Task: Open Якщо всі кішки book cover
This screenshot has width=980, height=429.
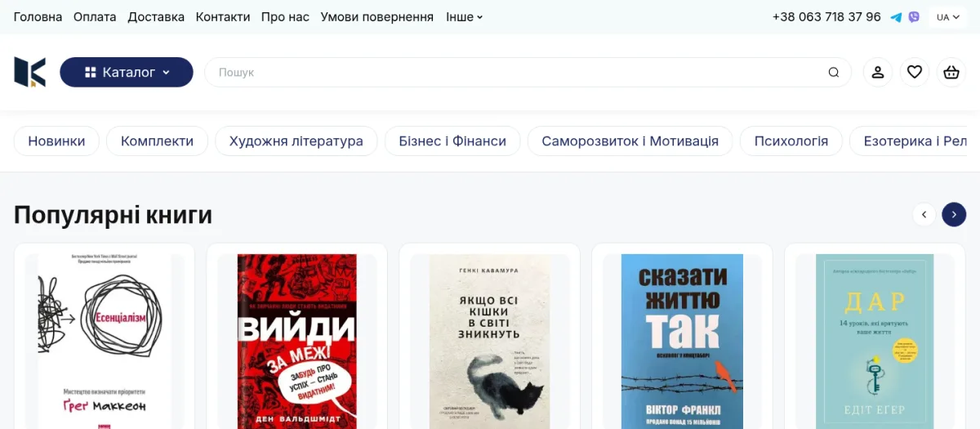Action: coord(490,342)
